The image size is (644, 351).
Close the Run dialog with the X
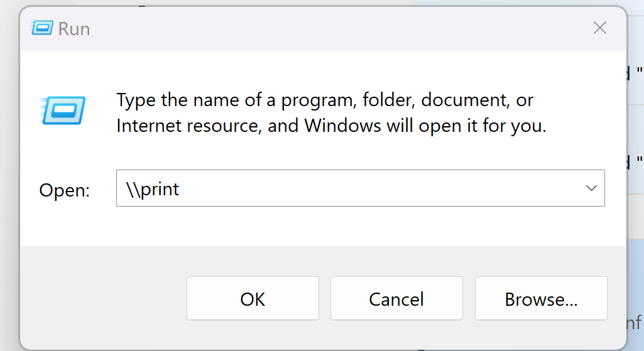coord(600,28)
